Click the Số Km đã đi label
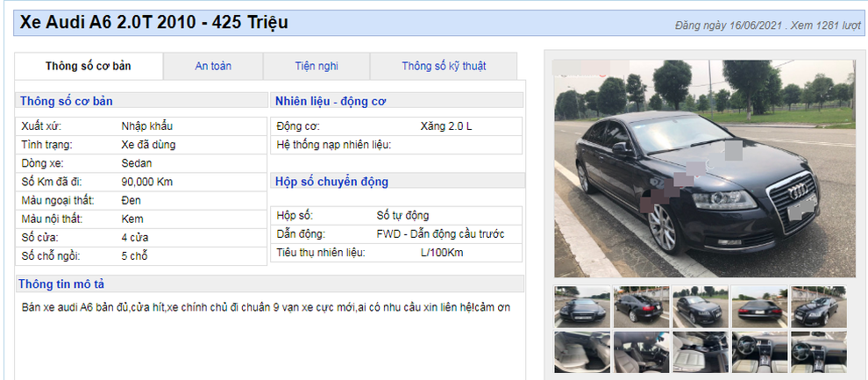Image resolution: width=868 pixels, height=380 pixels. pyautogui.click(x=51, y=182)
